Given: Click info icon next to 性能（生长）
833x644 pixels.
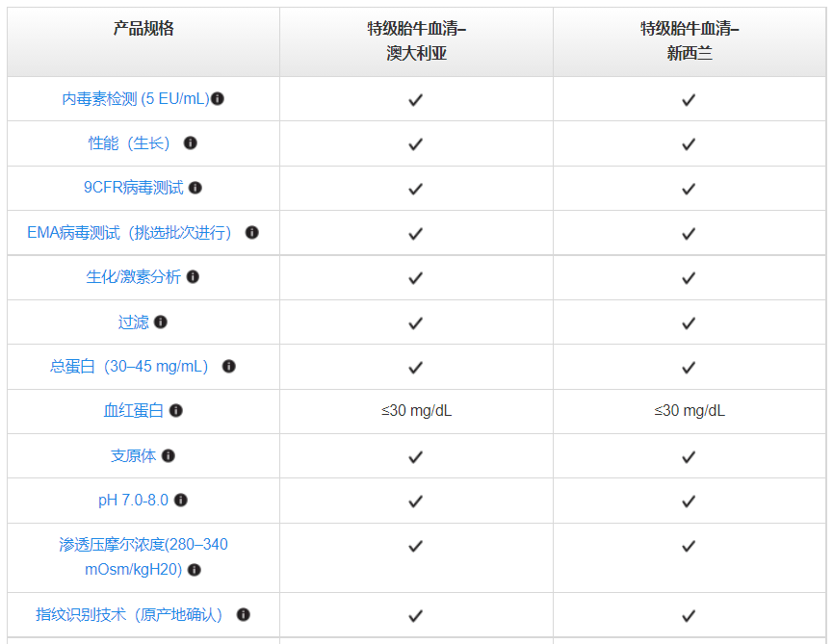Looking at the screenshot, I should [191, 143].
